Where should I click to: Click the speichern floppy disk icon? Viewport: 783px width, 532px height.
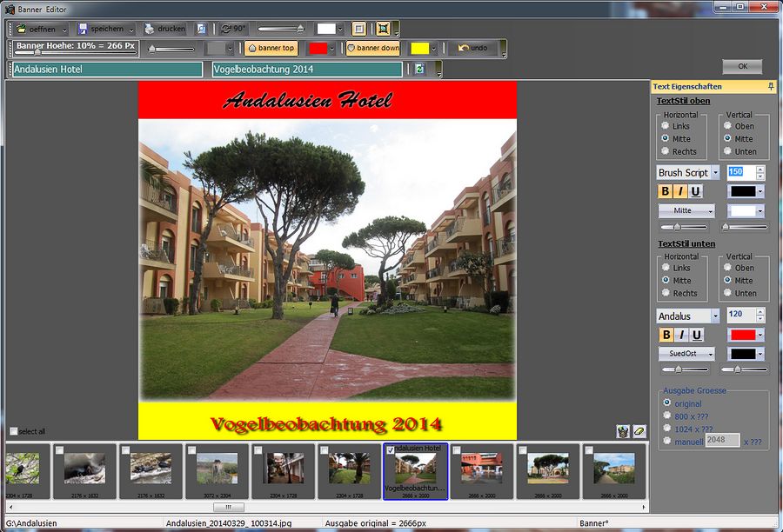pos(83,29)
